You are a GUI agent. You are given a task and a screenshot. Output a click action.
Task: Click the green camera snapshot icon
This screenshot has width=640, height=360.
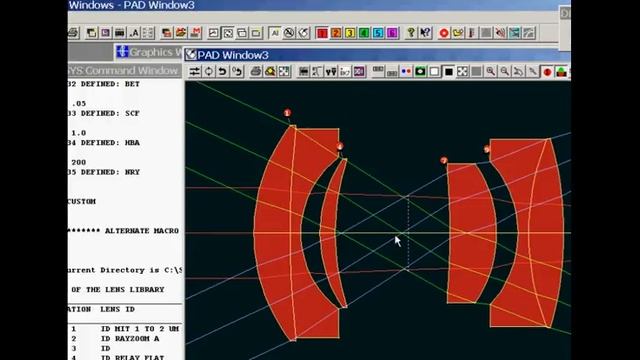pos(420,72)
